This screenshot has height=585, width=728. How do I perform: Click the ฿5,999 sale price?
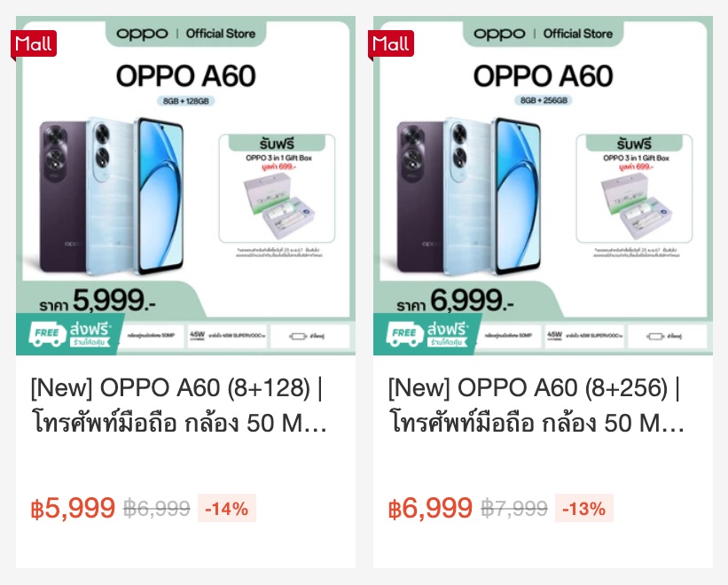[x=73, y=509]
